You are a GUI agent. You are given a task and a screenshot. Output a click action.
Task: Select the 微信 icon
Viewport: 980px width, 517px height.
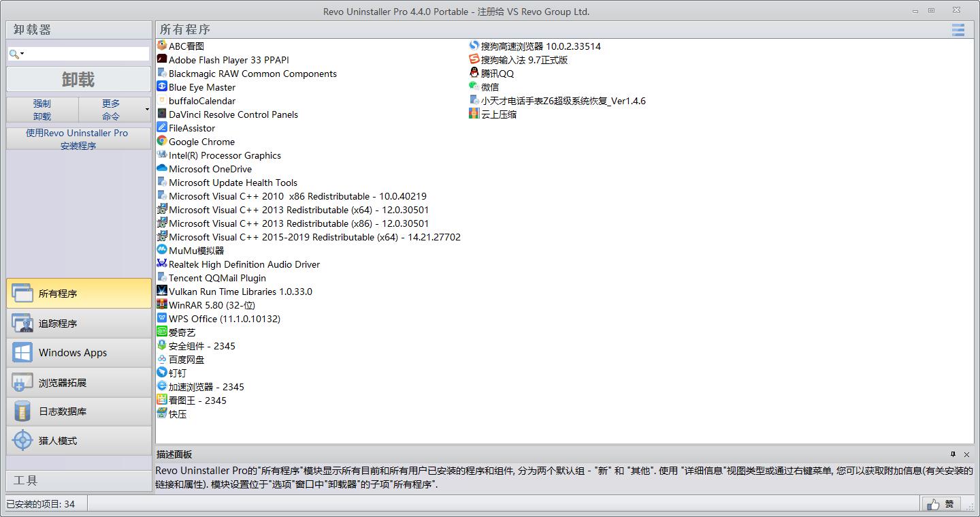point(474,87)
